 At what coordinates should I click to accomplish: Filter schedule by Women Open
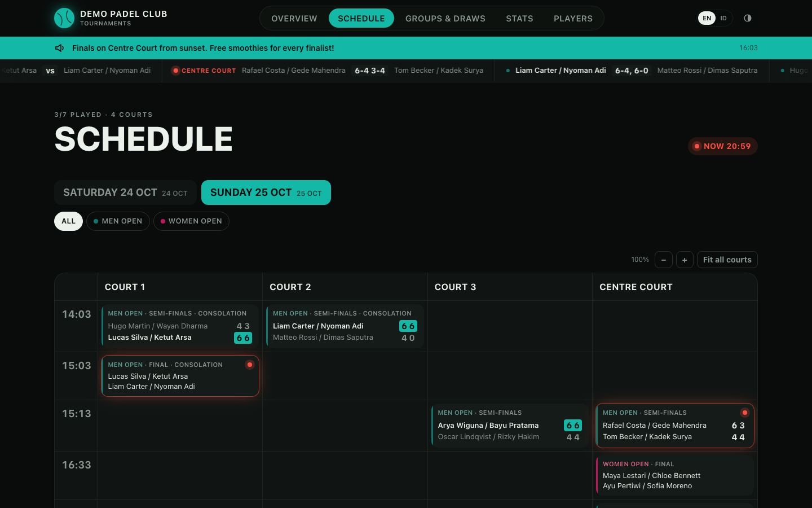[x=191, y=221]
